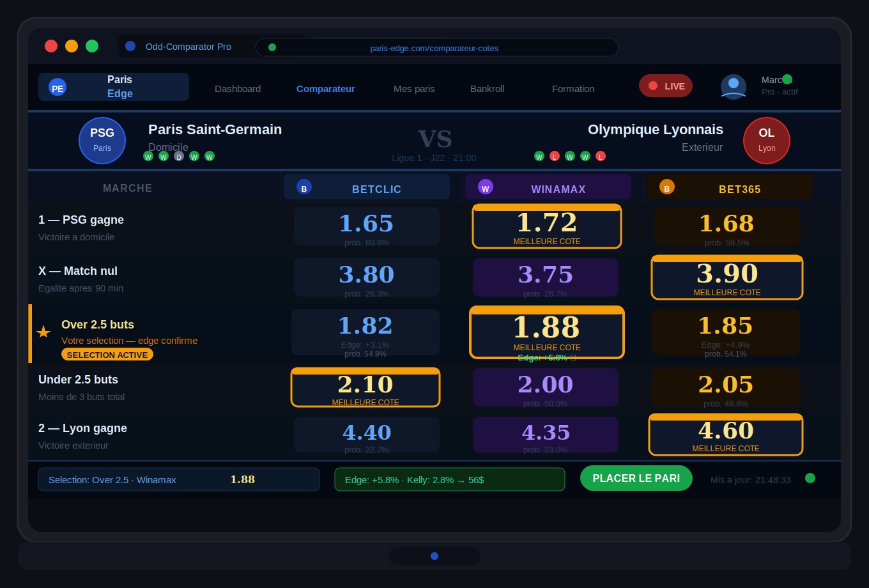Go to Mes paris
The image size is (869, 588).
coord(414,89)
